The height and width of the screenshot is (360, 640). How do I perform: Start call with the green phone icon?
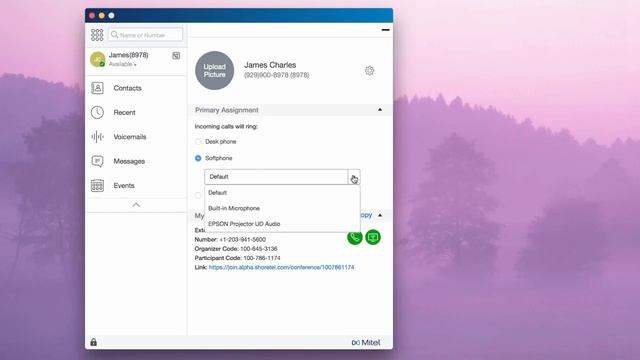[x=355, y=237]
